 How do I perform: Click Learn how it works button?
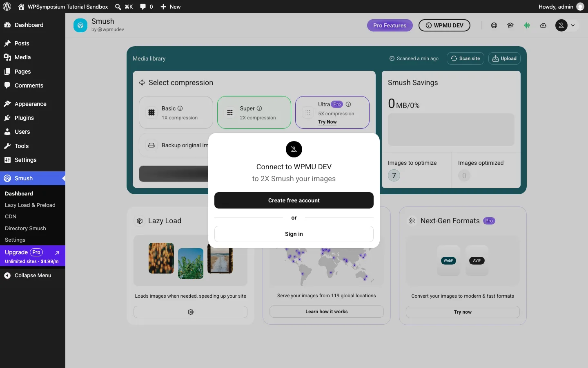click(x=327, y=312)
